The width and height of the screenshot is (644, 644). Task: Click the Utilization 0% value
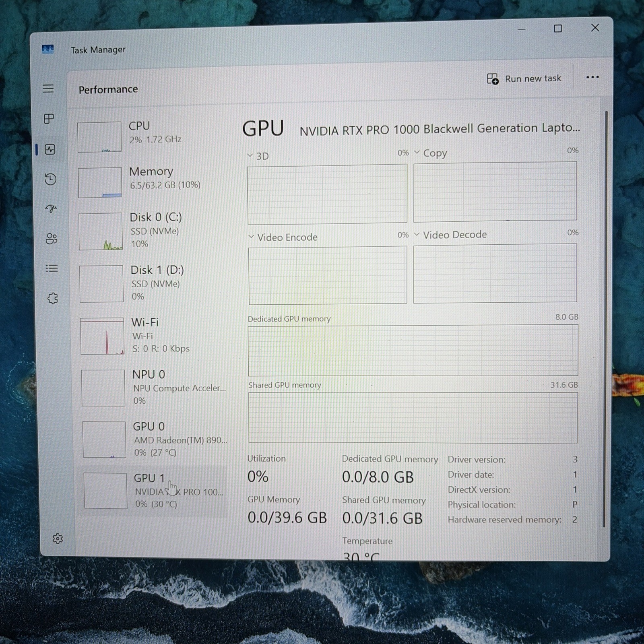click(258, 477)
